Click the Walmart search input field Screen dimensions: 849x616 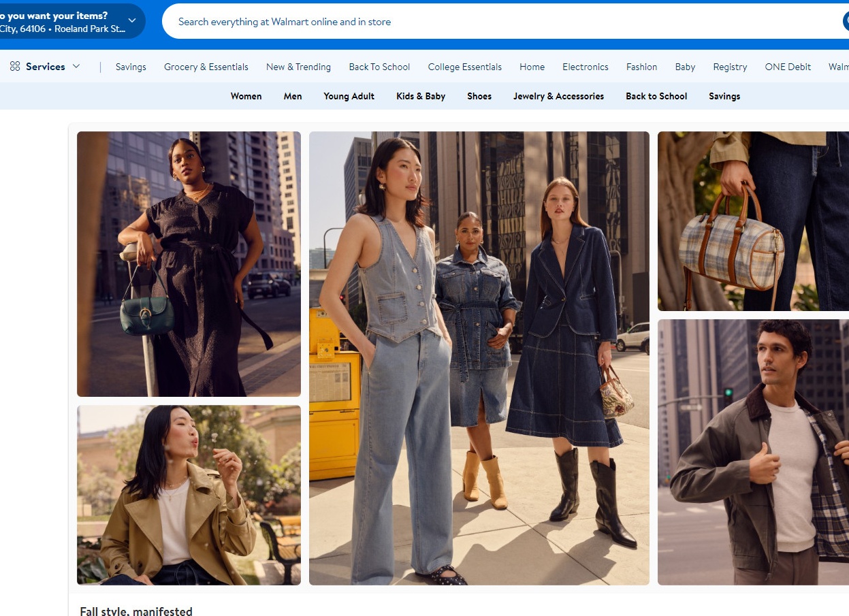(x=504, y=22)
